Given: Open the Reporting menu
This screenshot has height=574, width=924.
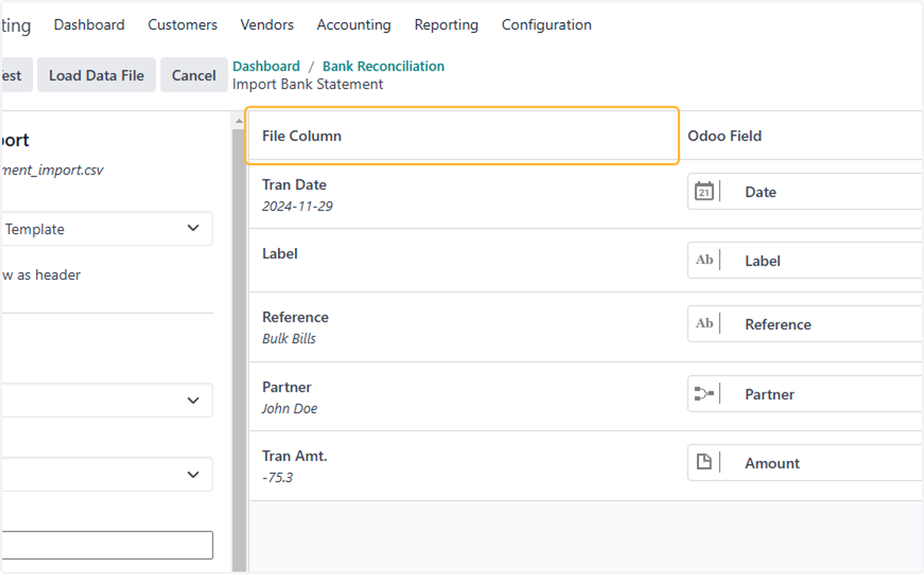Looking at the screenshot, I should tap(447, 25).
